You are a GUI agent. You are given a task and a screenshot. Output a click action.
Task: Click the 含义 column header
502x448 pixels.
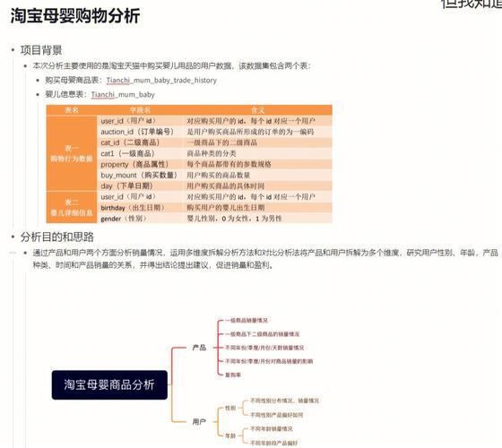point(258,110)
